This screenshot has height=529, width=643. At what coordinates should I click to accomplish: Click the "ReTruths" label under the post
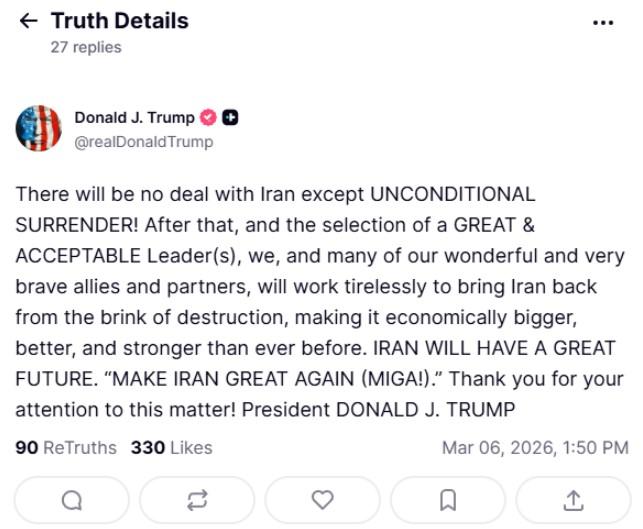pos(80,448)
